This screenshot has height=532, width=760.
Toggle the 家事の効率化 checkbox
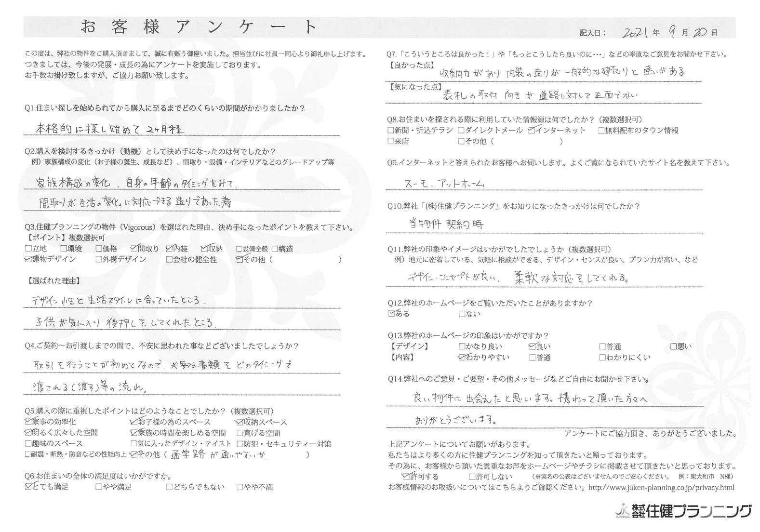tap(28, 422)
